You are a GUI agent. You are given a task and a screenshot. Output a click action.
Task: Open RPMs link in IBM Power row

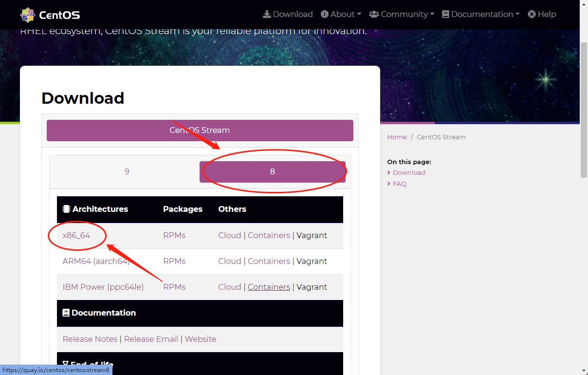(174, 287)
